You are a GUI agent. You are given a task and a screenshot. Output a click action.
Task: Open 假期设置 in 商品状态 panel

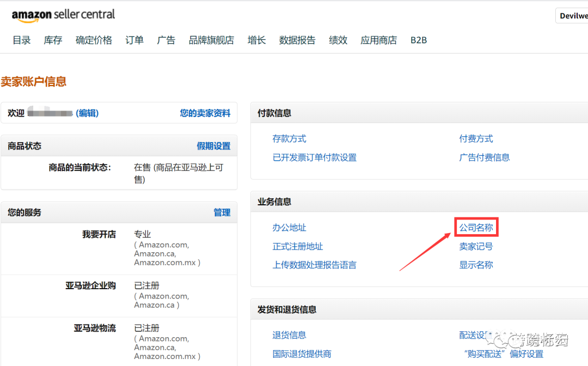214,146
